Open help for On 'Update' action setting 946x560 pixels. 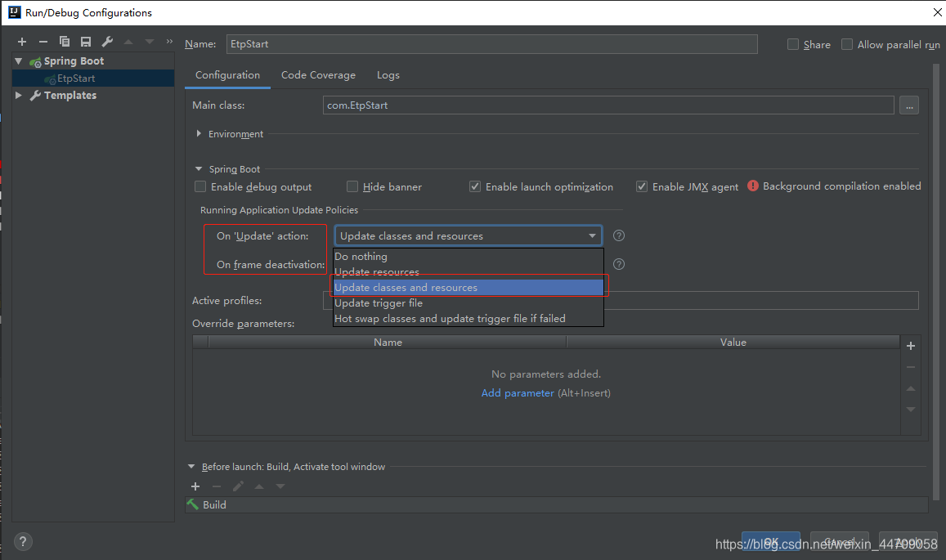pyautogui.click(x=618, y=235)
